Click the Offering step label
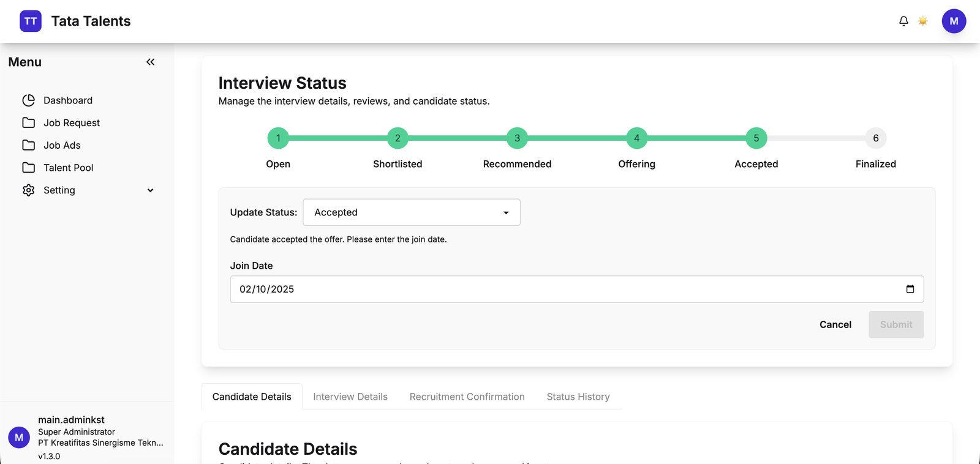 637,164
